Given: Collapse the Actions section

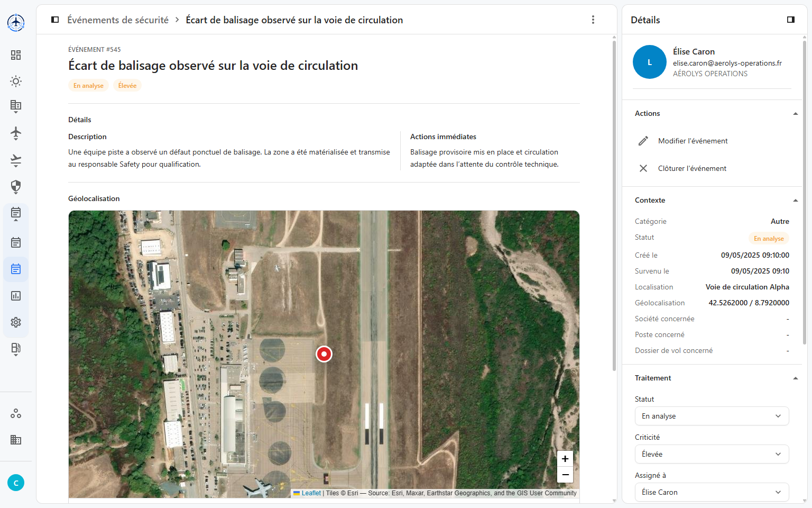Looking at the screenshot, I should [795, 114].
